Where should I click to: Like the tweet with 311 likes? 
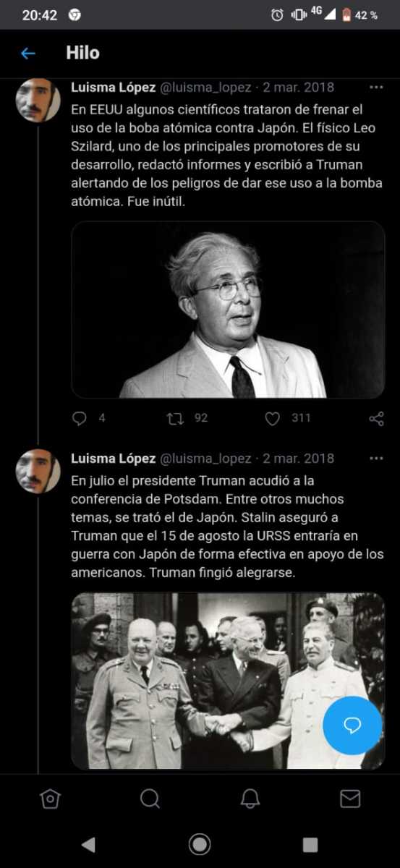click(272, 418)
